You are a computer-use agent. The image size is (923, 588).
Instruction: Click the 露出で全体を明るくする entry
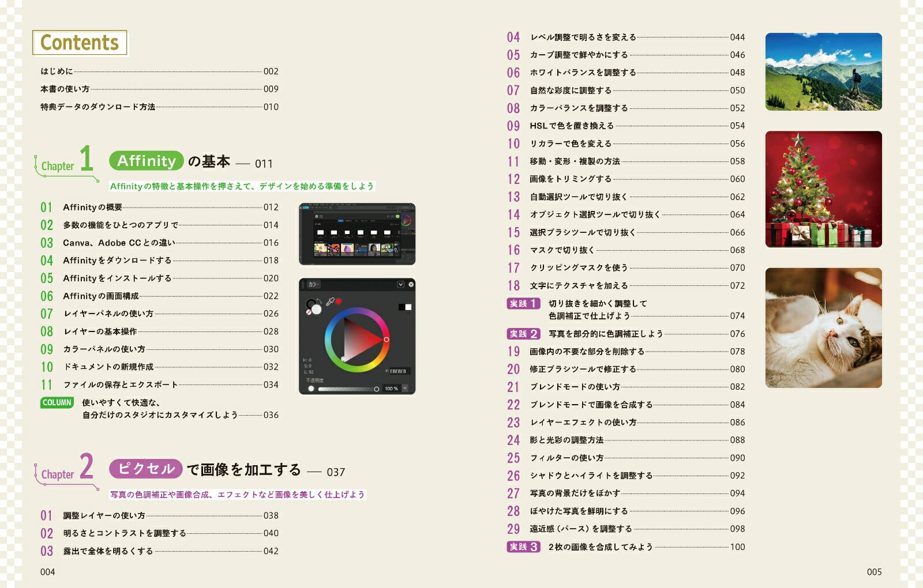coord(159,552)
